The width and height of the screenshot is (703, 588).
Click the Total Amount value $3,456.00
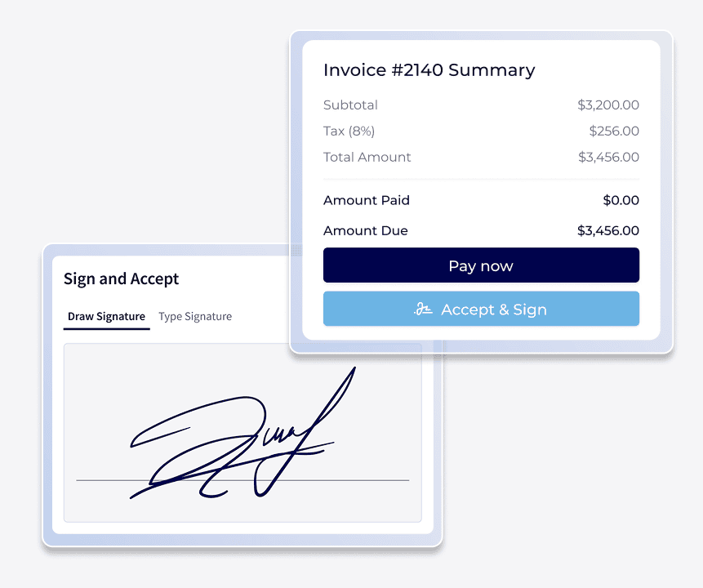pos(608,157)
